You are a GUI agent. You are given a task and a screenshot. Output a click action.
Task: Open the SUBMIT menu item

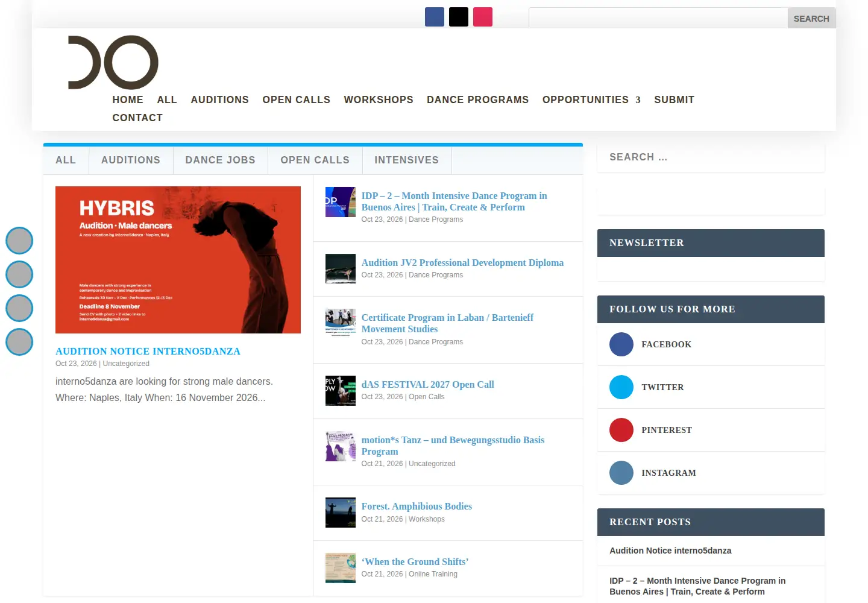pyautogui.click(x=675, y=99)
